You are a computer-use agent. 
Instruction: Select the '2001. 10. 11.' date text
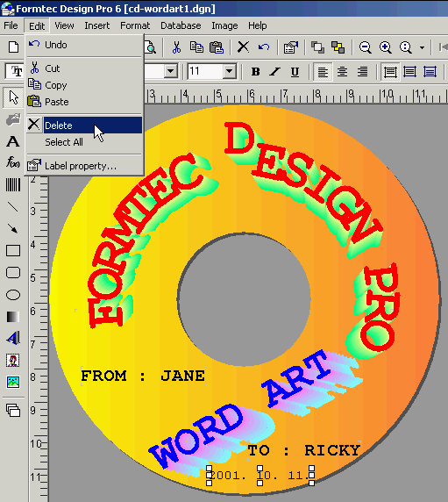(x=260, y=476)
